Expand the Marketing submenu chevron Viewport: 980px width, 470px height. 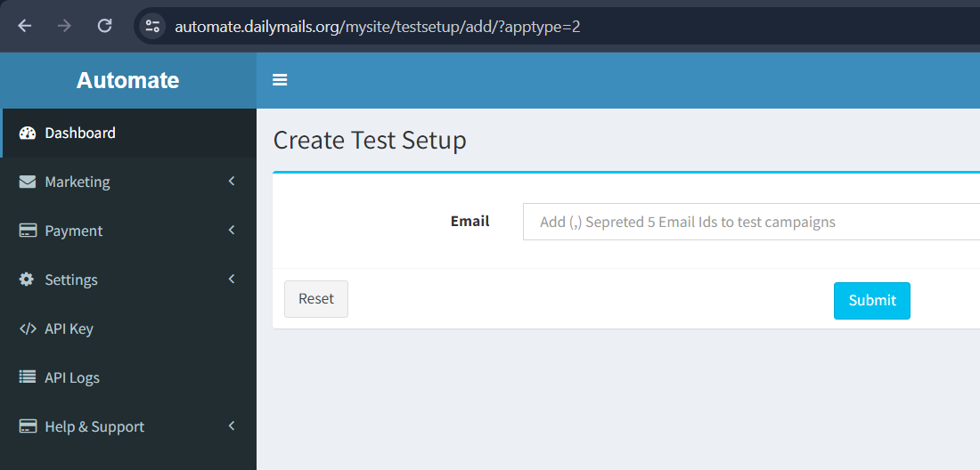[x=232, y=182]
